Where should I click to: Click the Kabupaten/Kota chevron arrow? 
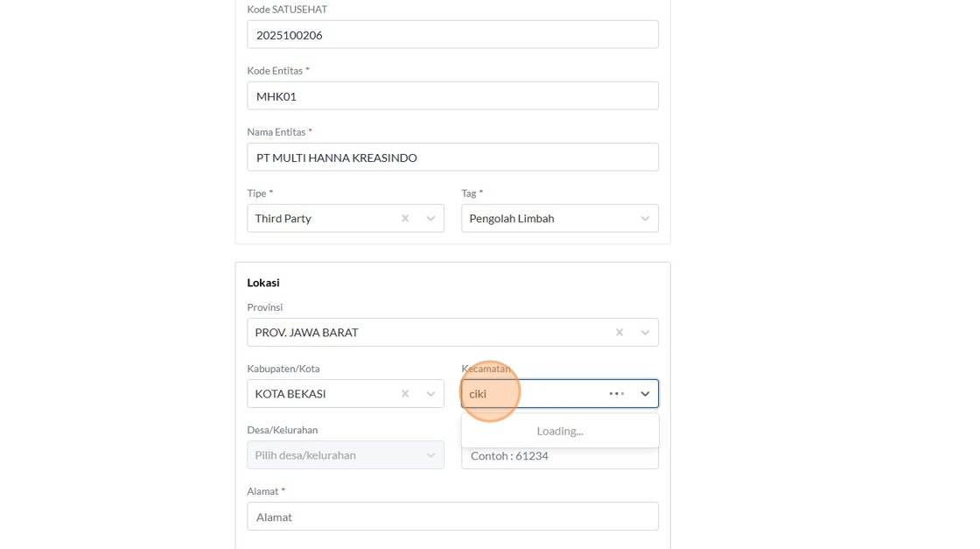(430, 393)
